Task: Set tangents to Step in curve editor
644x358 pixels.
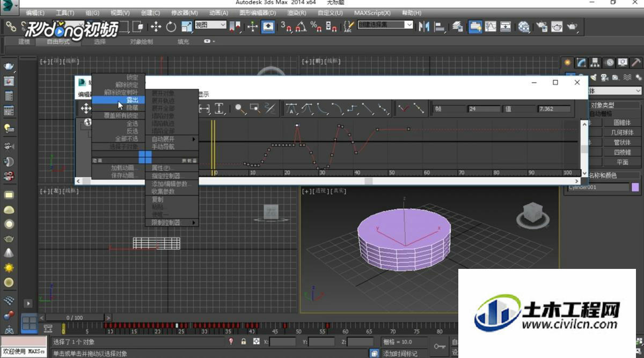Action: [x=353, y=109]
